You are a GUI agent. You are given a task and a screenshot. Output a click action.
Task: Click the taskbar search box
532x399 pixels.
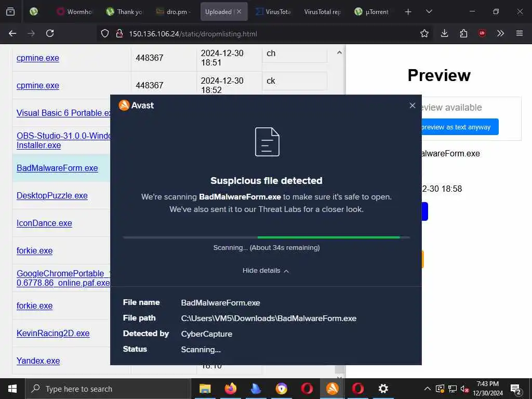(108, 389)
